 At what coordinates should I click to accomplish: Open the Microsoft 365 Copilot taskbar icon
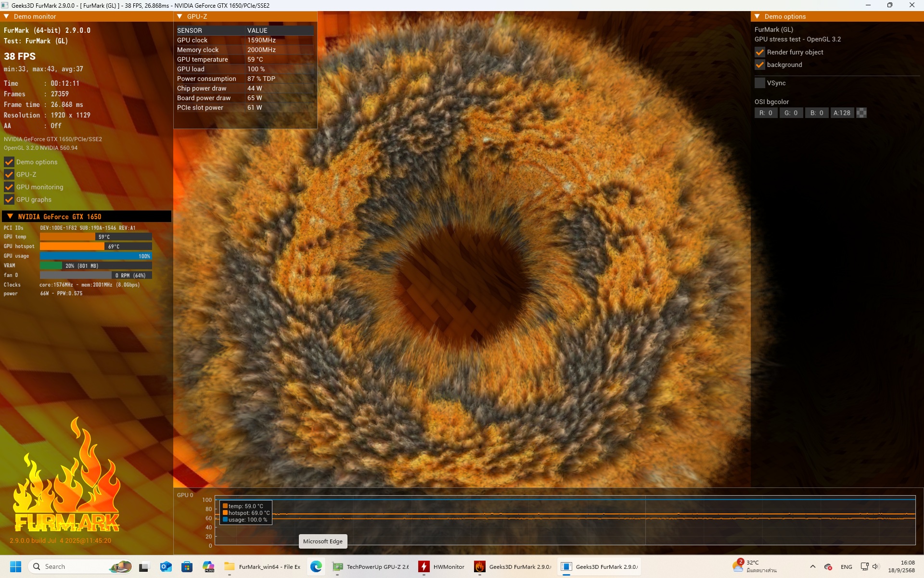click(x=208, y=566)
